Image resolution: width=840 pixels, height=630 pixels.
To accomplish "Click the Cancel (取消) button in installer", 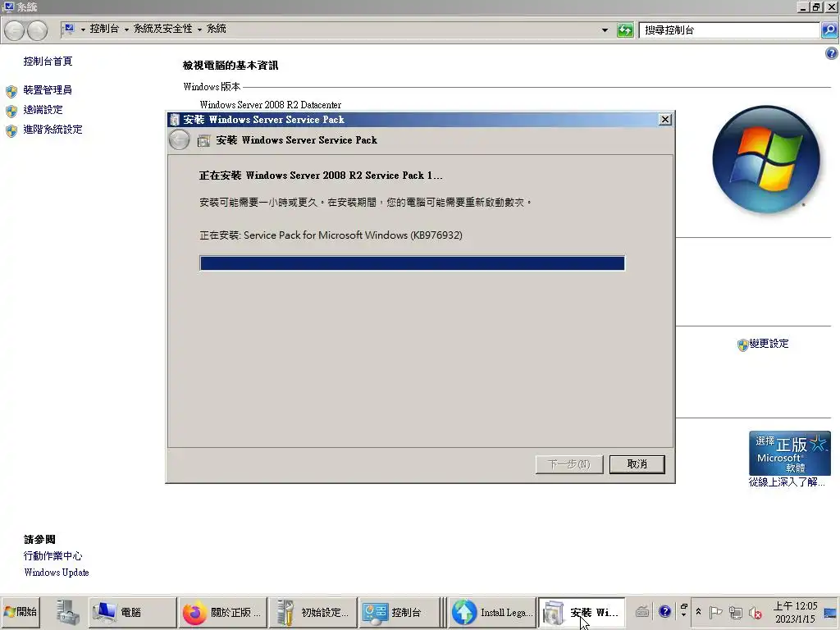I will (637, 464).
